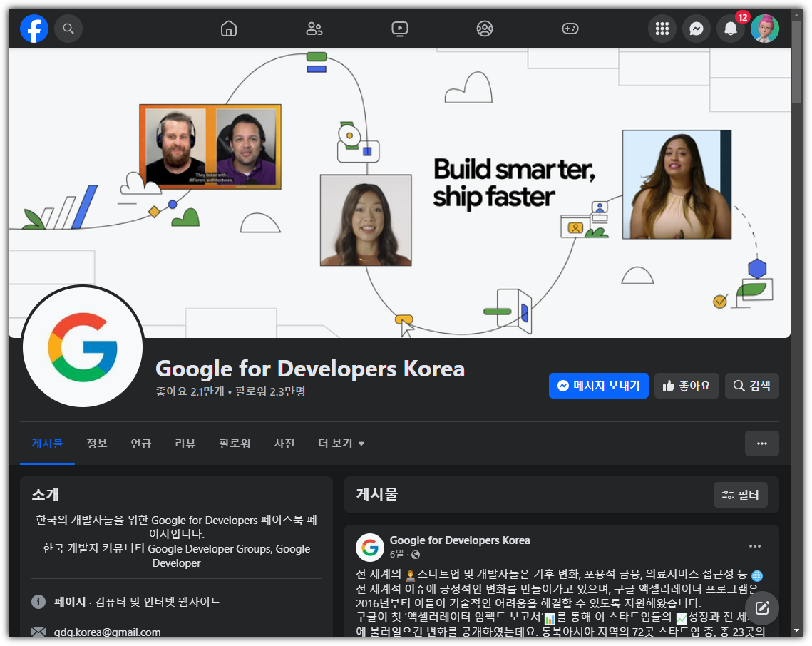The height and width of the screenshot is (646, 812).
Task: Click the public globe audience icon
Action: [416, 555]
